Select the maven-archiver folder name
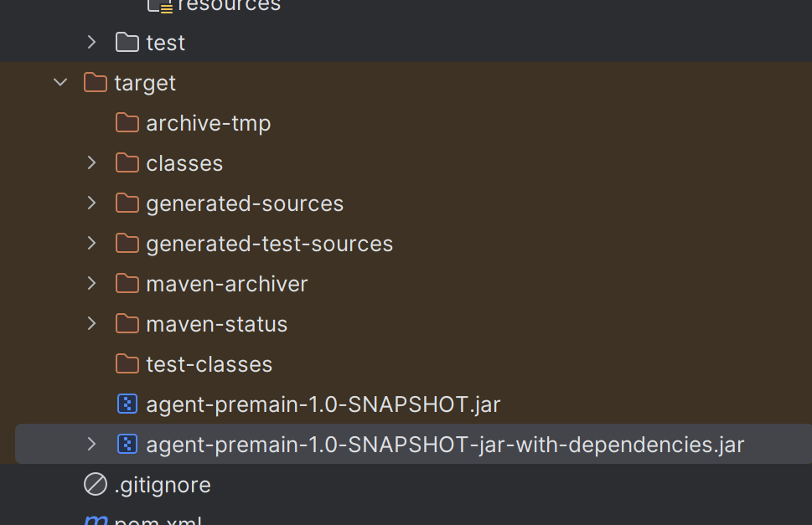This screenshot has height=525, width=812. [x=226, y=284]
